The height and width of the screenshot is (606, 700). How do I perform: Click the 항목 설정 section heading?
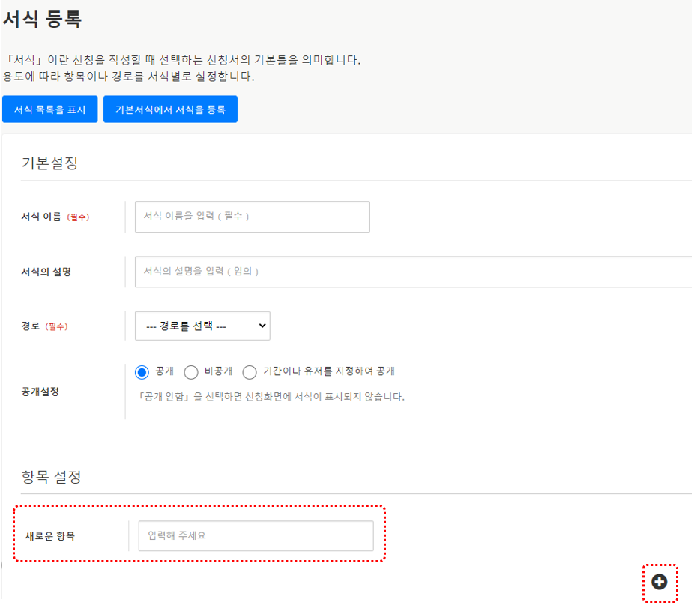(51, 476)
